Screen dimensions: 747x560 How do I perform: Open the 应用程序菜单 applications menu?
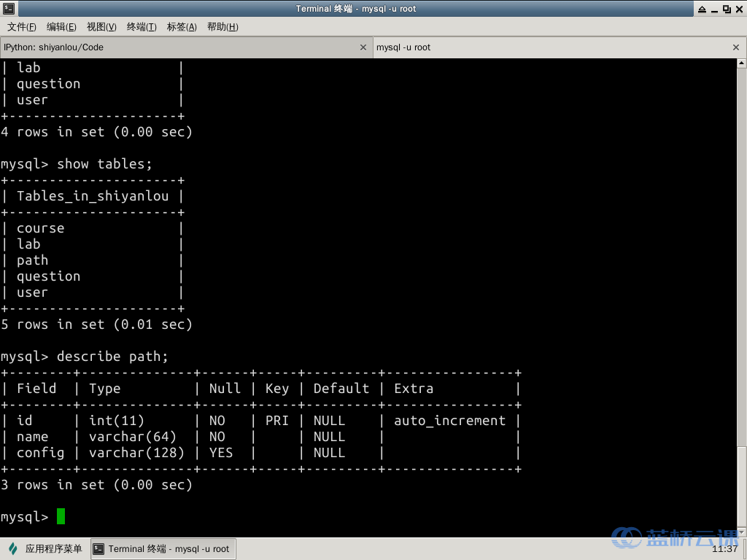click(45, 549)
